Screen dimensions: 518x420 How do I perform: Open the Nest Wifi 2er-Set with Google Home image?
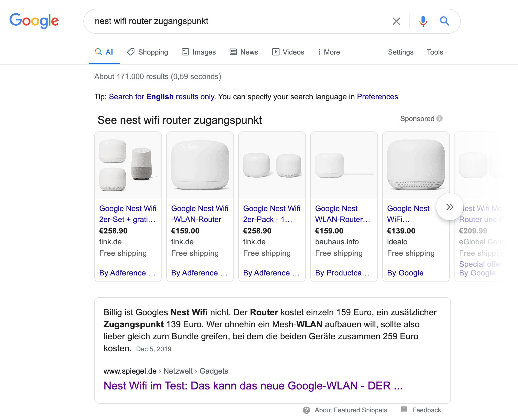128,165
